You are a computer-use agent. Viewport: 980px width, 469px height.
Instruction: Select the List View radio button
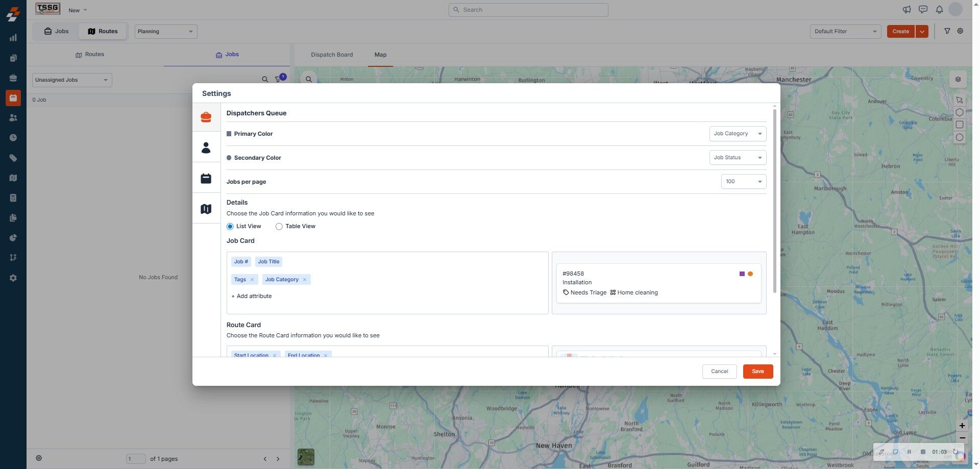point(230,227)
